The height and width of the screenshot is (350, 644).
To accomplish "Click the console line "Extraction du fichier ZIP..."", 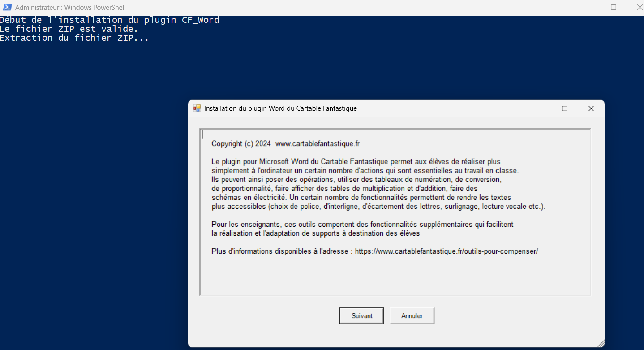I will pos(74,38).
